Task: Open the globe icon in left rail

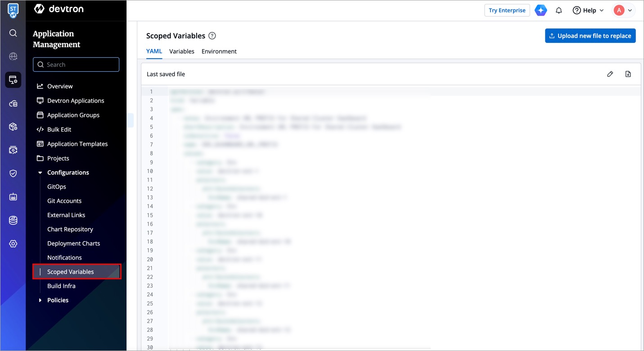Action: click(13, 56)
